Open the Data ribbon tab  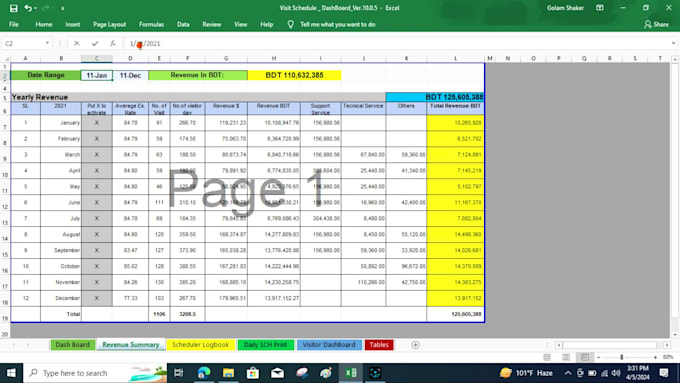[183, 24]
